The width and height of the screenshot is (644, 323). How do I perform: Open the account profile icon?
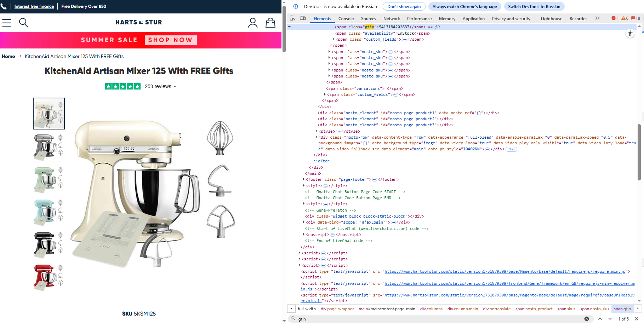(x=252, y=23)
